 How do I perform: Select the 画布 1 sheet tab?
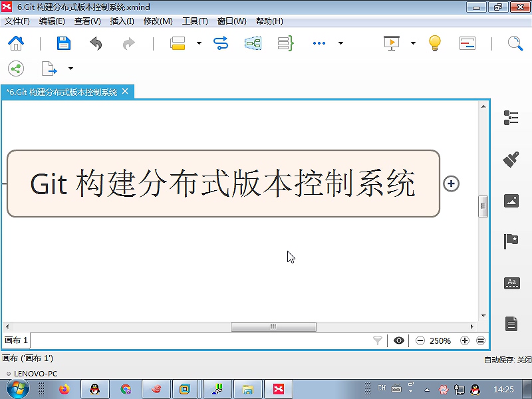click(16, 340)
